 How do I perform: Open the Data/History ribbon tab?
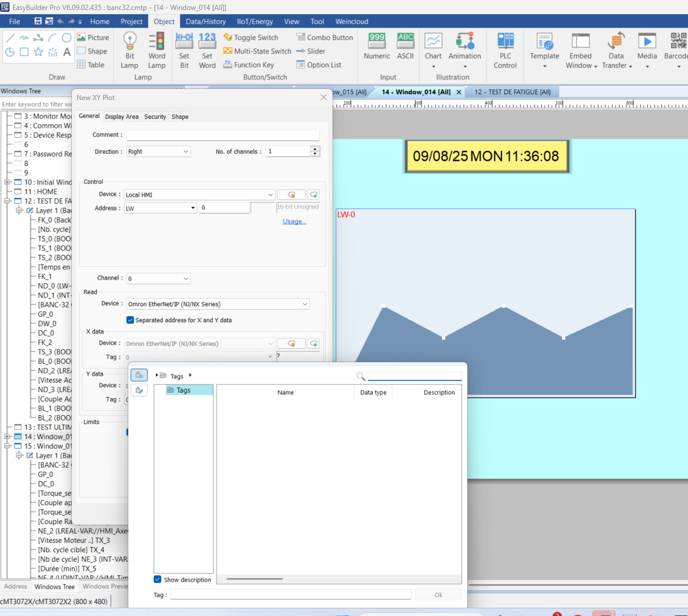(x=205, y=21)
